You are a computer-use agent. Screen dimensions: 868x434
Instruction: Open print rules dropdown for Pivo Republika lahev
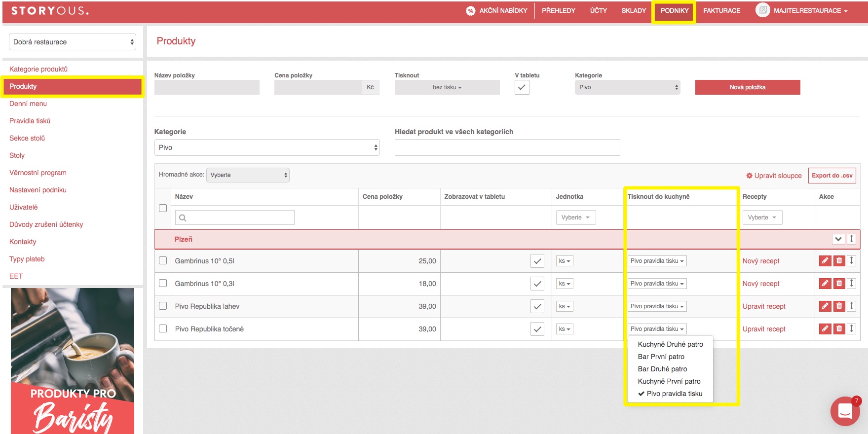coord(657,306)
